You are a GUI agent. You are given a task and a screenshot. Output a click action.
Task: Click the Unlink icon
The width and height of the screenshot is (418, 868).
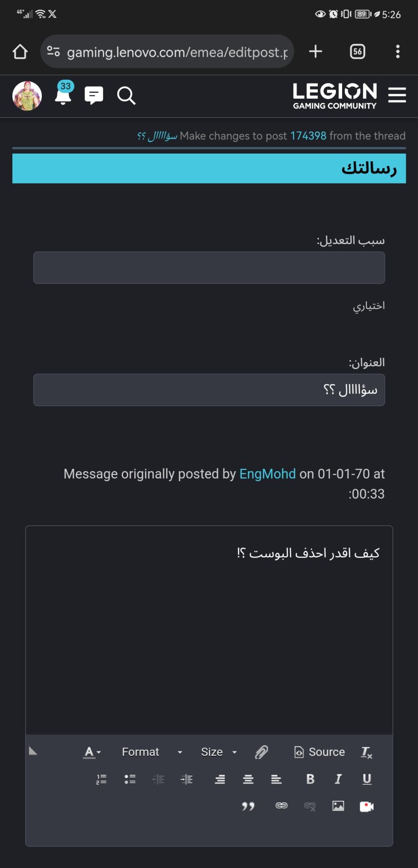(309, 806)
